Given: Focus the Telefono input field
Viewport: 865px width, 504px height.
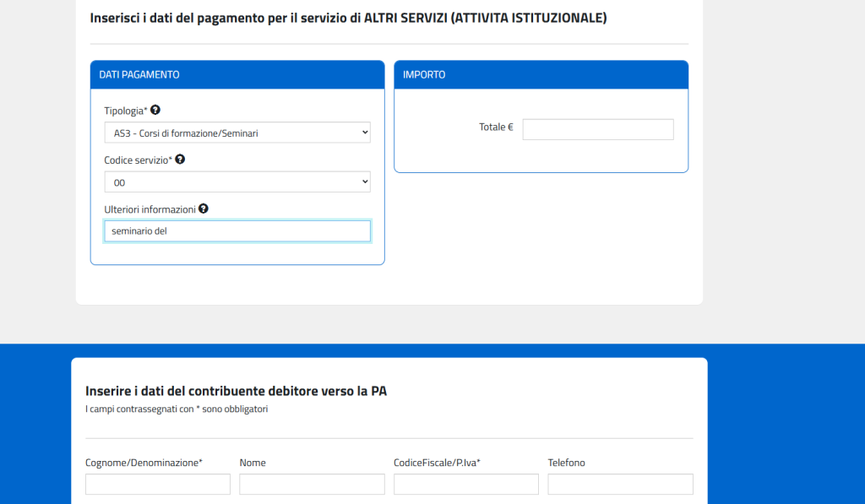Looking at the screenshot, I should [620, 485].
